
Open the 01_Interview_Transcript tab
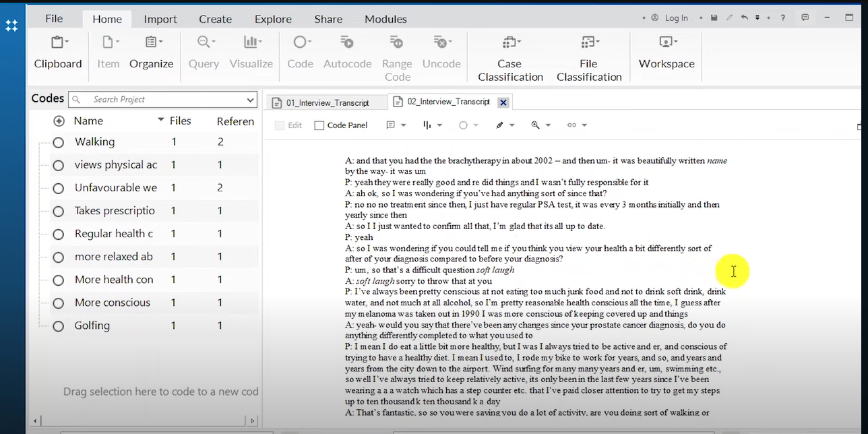coord(328,102)
